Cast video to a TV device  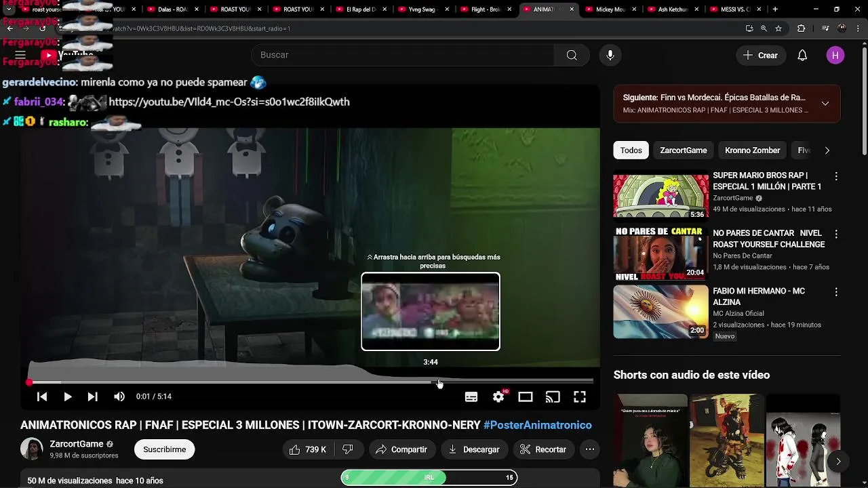[x=553, y=397]
